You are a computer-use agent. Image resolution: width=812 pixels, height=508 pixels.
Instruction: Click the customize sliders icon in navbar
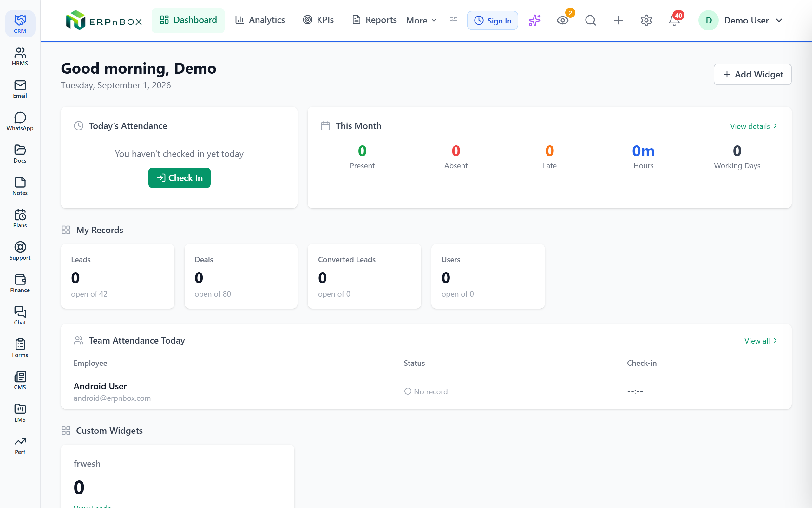tap(453, 21)
